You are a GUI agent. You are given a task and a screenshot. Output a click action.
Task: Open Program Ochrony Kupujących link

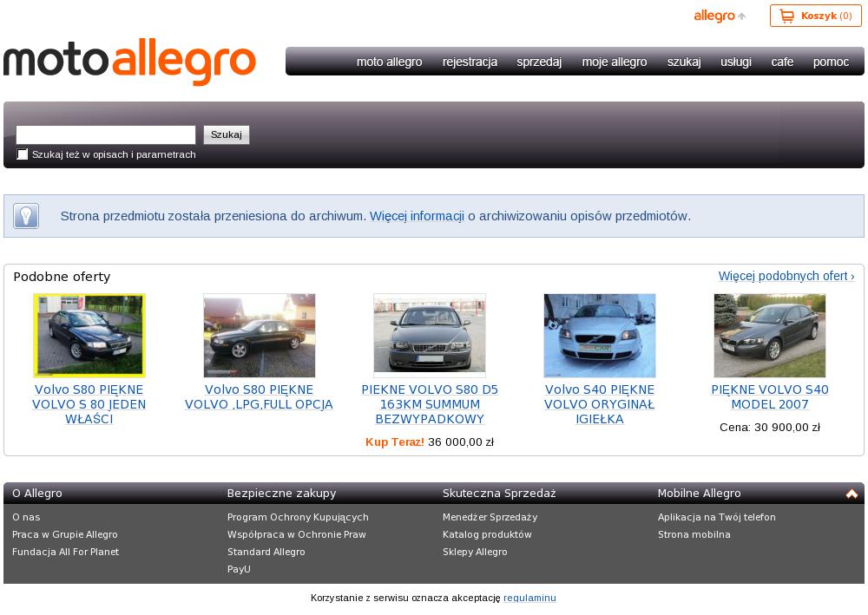pyautogui.click(x=298, y=517)
